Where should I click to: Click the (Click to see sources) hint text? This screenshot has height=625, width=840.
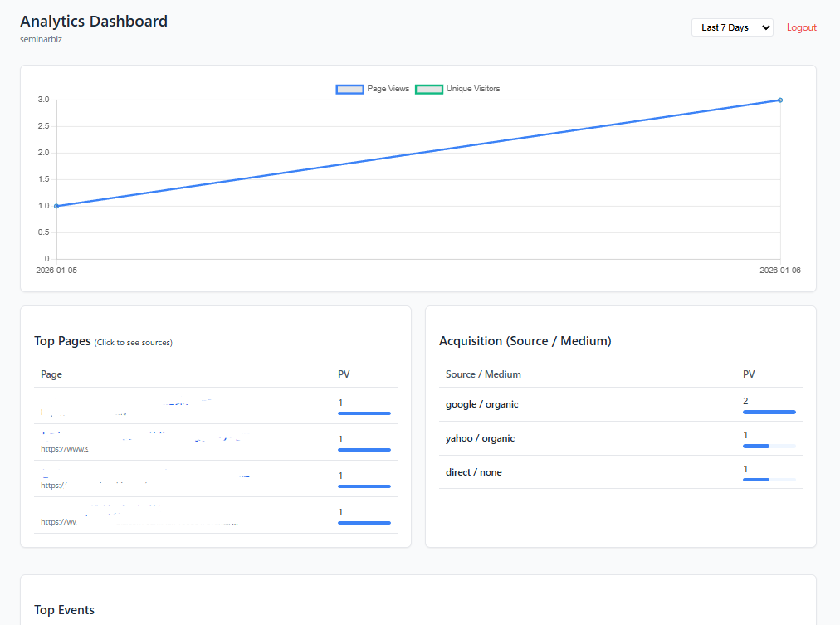134,343
